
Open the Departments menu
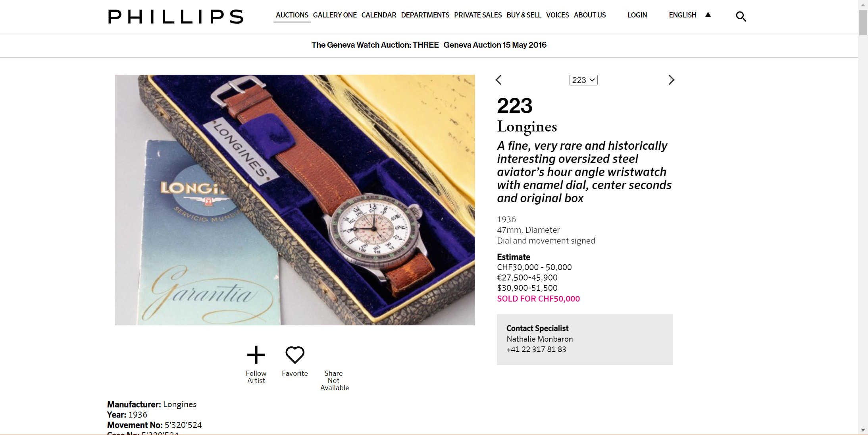pos(425,15)
